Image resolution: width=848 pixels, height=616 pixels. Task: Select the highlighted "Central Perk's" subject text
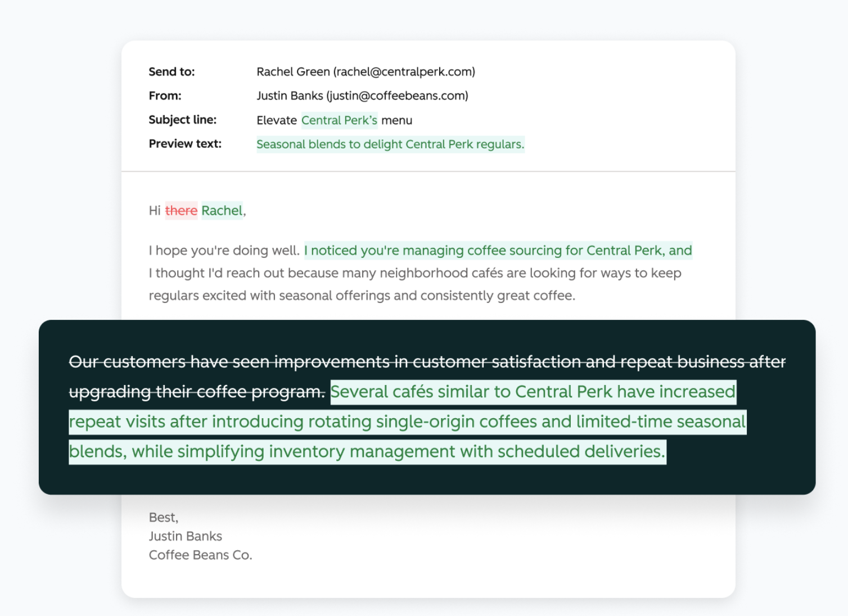pos(339,120)
